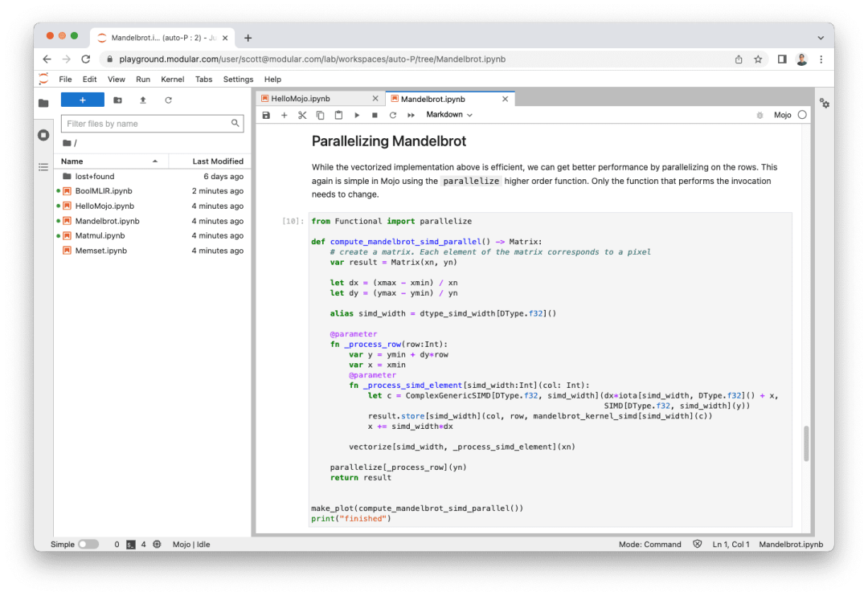Open the cell type Markdown dropdown
868x596 pixels.
449,115
